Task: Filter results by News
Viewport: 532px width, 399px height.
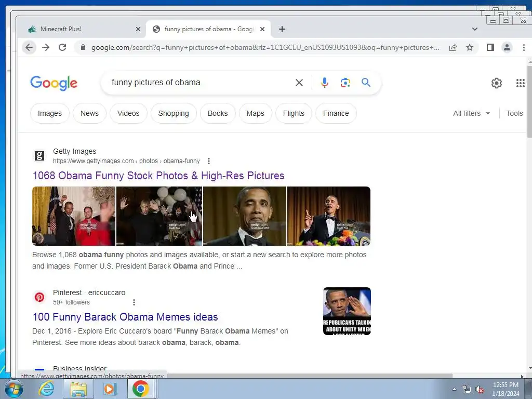Action: [89, 113]
